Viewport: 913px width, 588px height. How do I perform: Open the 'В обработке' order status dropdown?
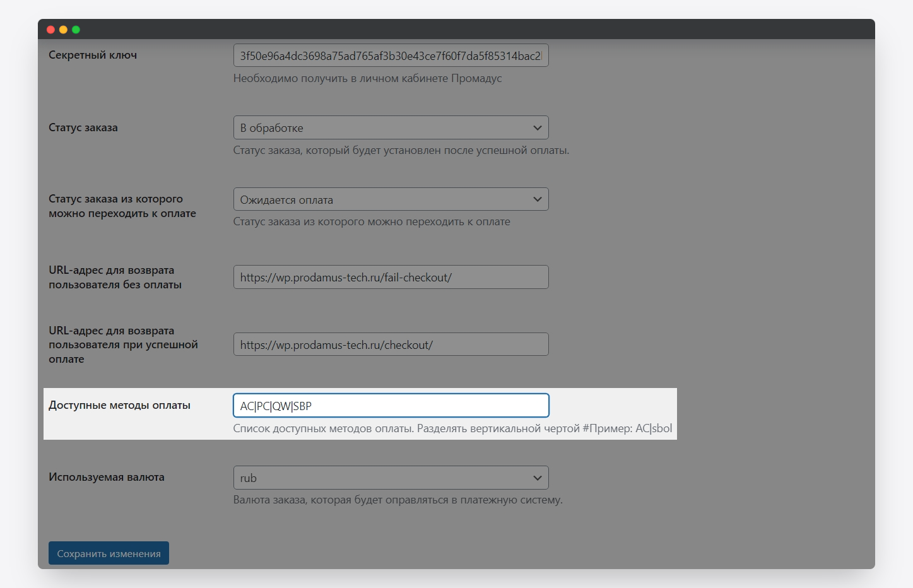tap(391, 127)
